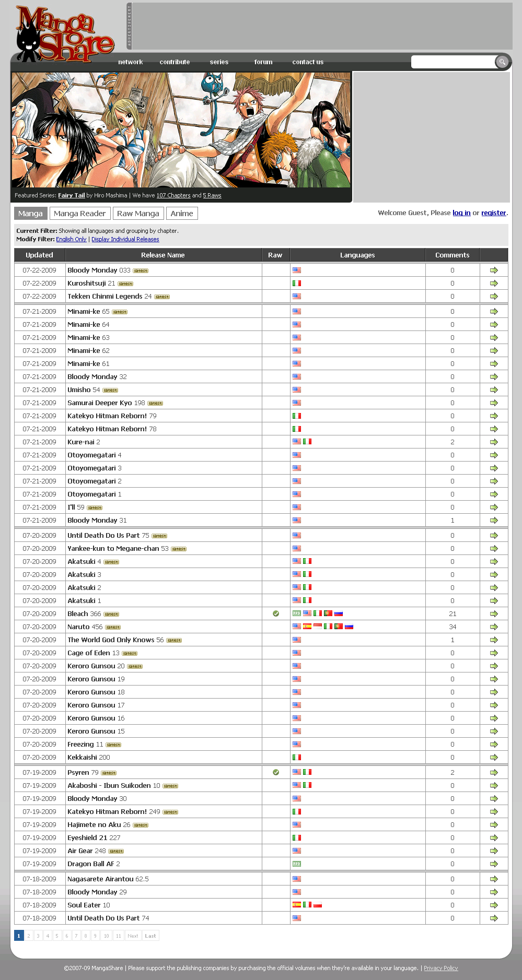Screen dimensions: 522x980
Task: Open arrow icon for Kuroshitsuji 21
Action: coord(494,284)
